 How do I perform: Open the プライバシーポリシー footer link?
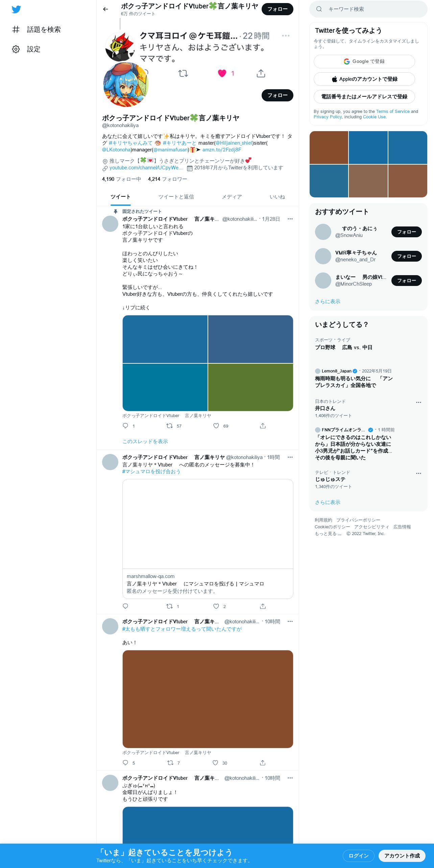(x=358, y=520)
